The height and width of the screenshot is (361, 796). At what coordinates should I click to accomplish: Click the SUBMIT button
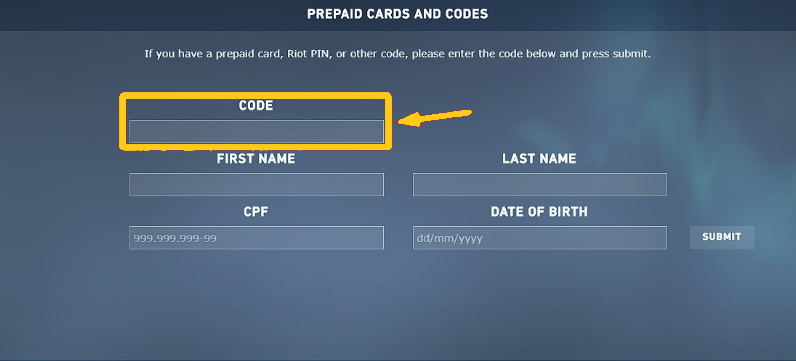click(721, 237)
